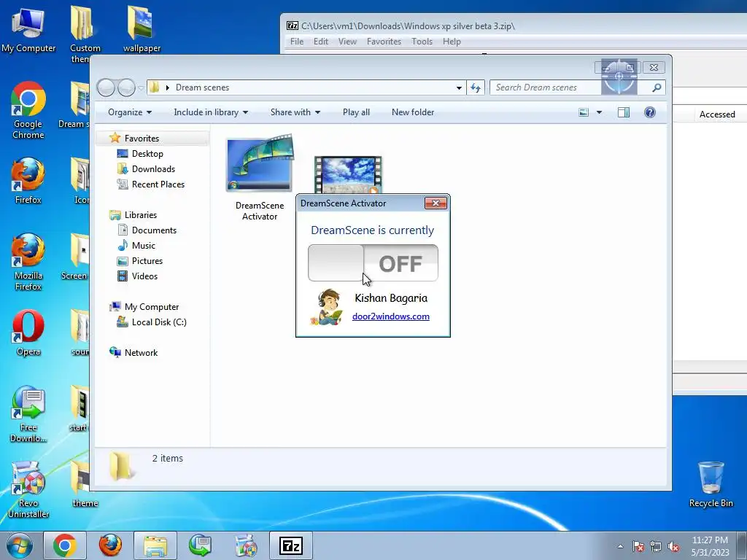Create a New folder

tap(413, 112)
